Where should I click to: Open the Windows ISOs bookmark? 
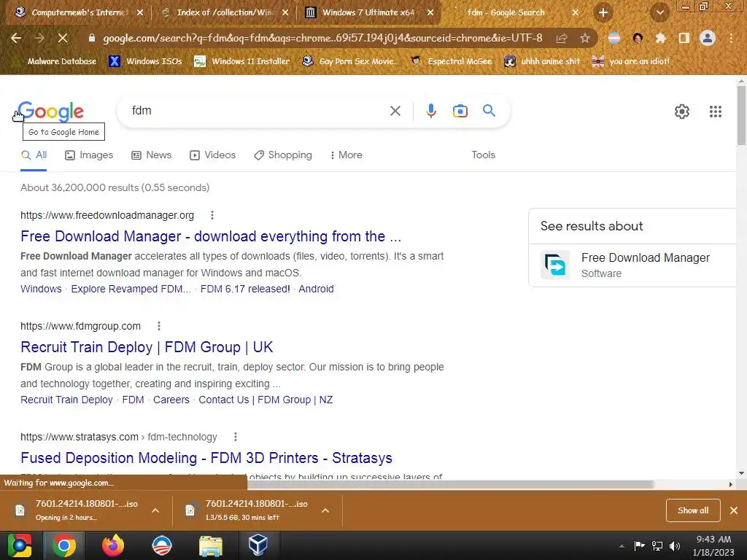point(145,61)
